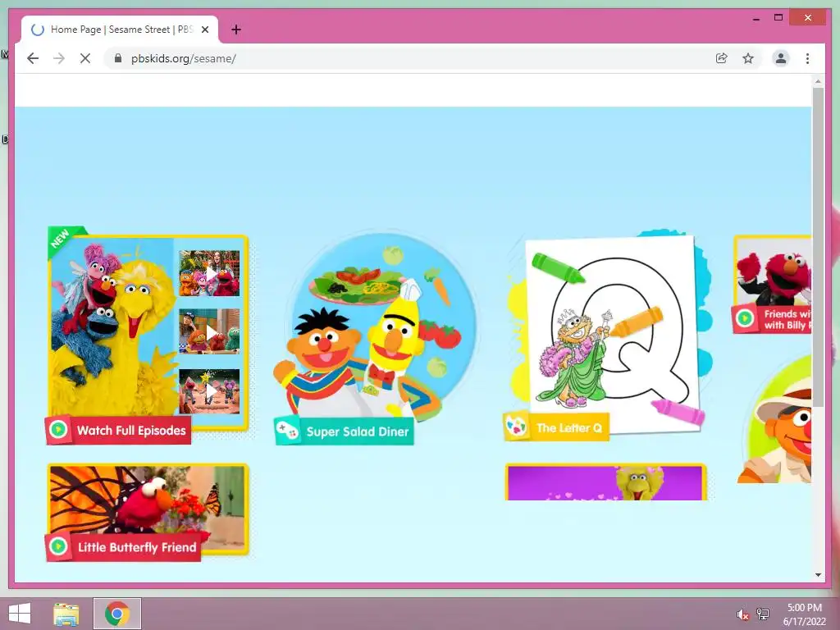Play the top episode thumbnail in Full Episodes card

209,273
